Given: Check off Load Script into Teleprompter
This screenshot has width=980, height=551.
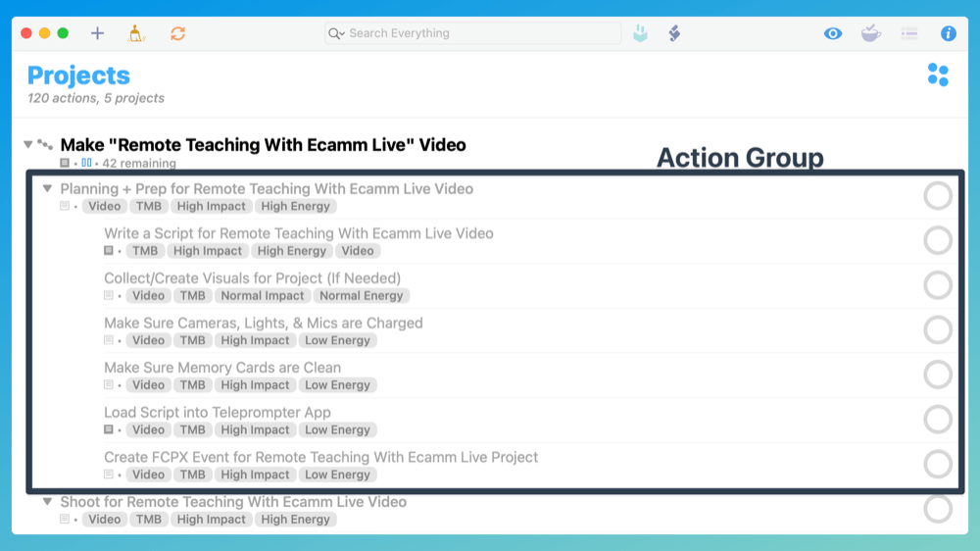Looking at the screenshot, I should coord(938,419).
